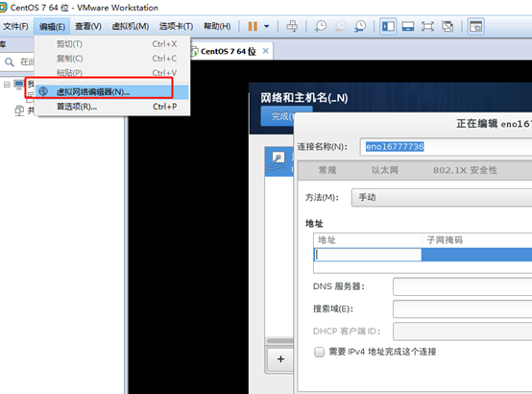
Task: Switch to the 802.1X 安全性 tab
Action: point(465,170)
